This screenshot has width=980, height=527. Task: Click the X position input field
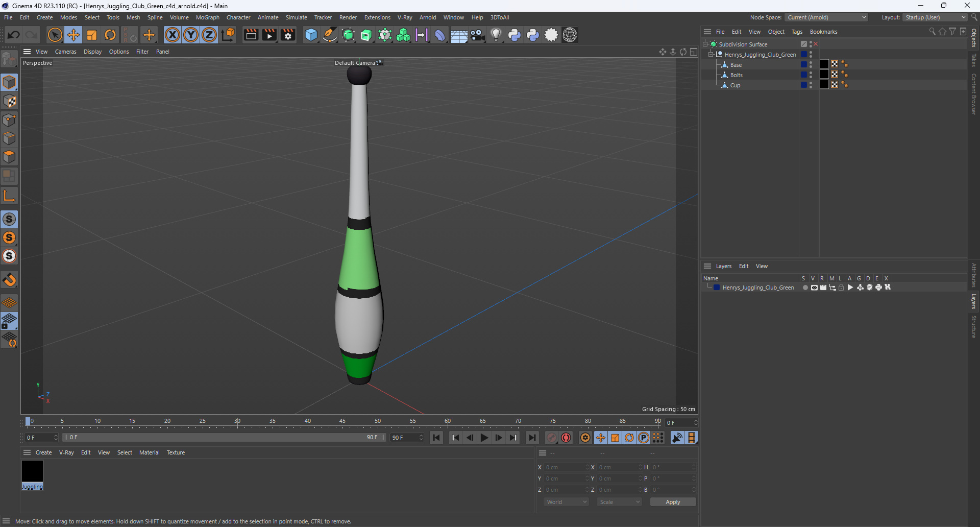click(566, 467)
